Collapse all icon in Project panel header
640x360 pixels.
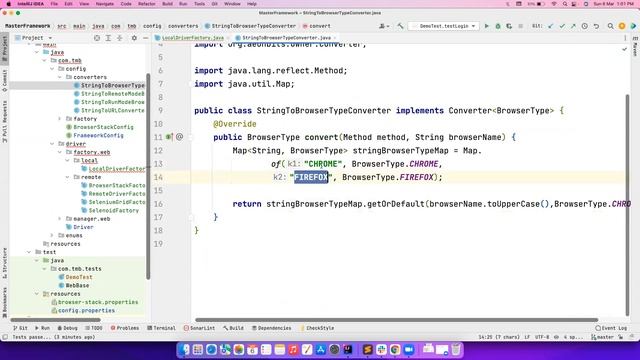pyautogui.click(x=120, y=38)
